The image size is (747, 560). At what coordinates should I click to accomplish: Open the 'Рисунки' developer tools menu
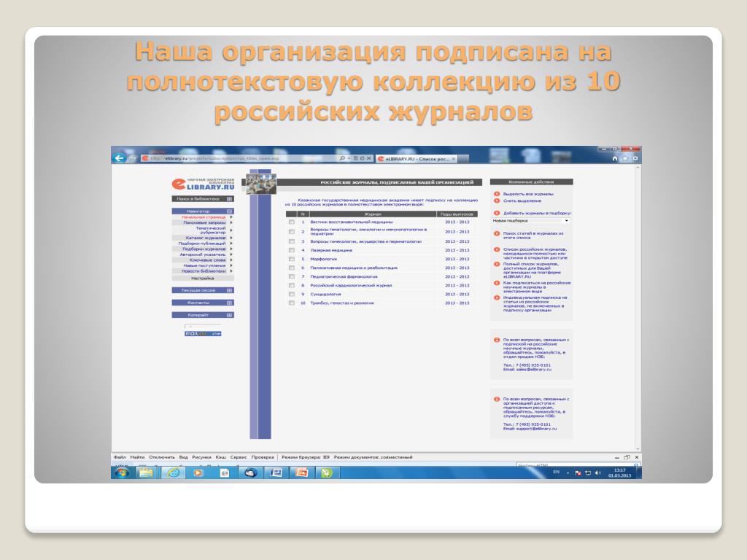pos(201,457)
